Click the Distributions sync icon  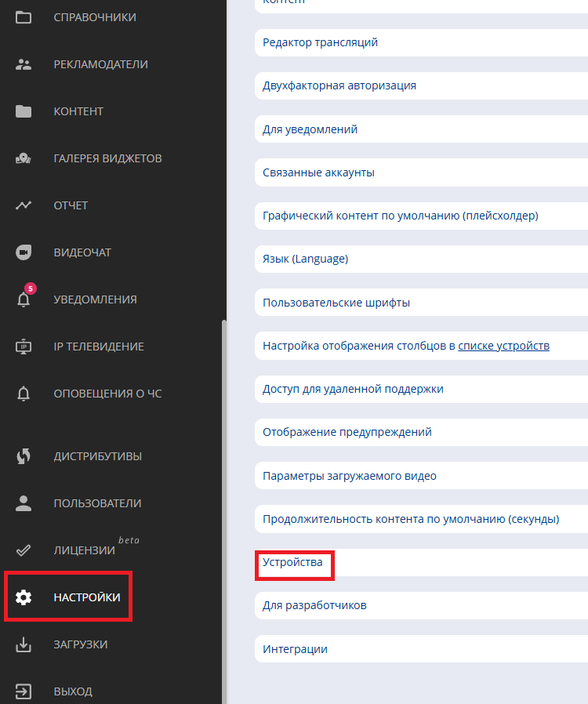pos(24,456)
